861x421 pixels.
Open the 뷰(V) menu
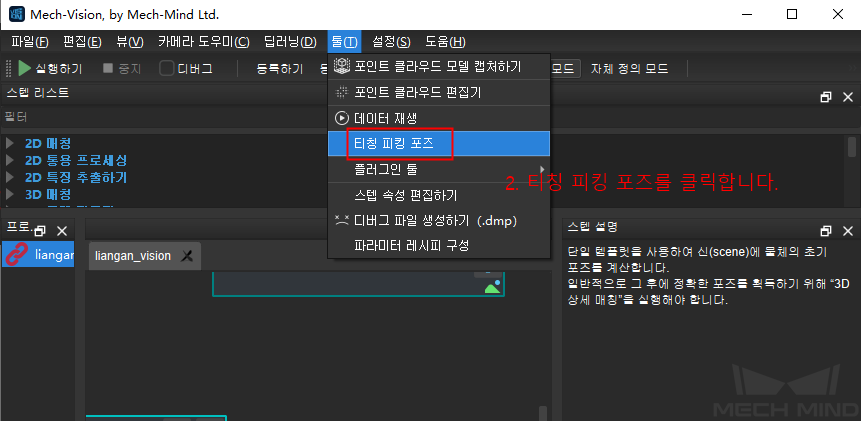(130, 42)
